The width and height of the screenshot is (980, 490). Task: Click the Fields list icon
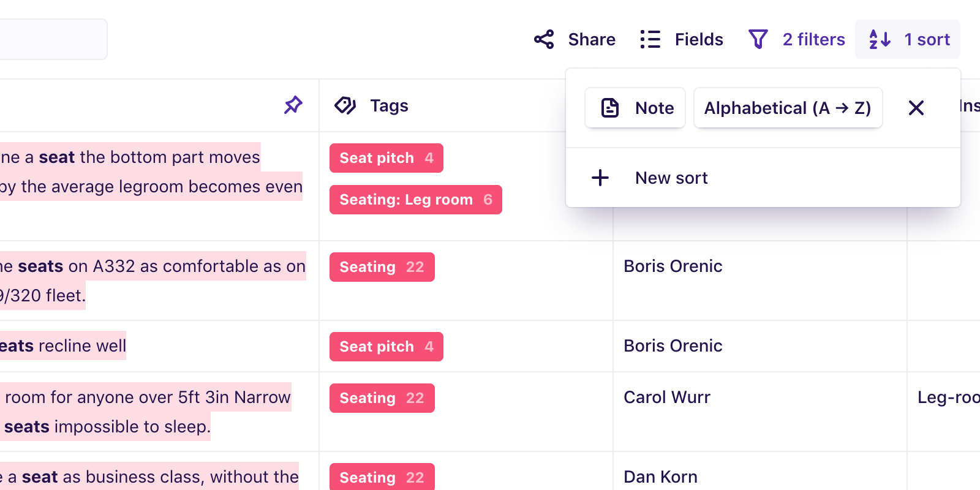650,39
